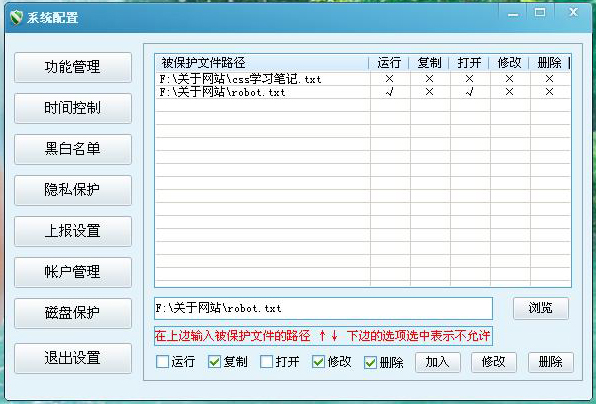Switch to 时间控制 settings

pos(73,108)
